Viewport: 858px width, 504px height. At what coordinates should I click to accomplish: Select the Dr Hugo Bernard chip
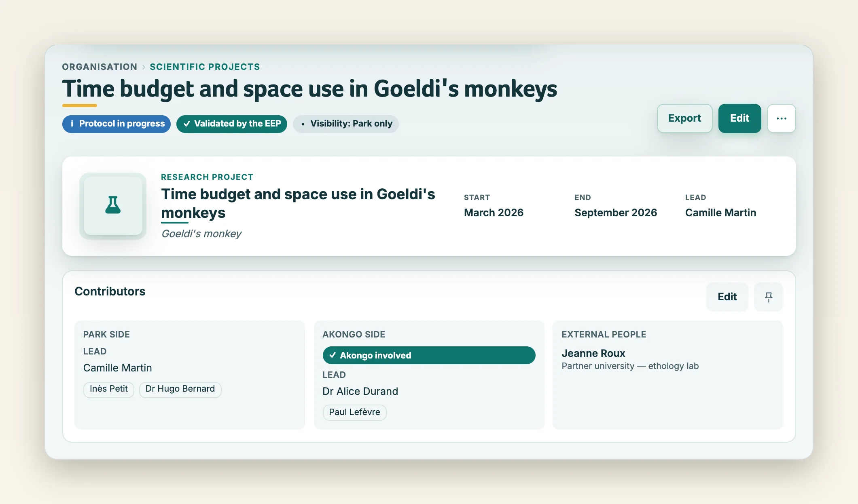click(180, 389)
